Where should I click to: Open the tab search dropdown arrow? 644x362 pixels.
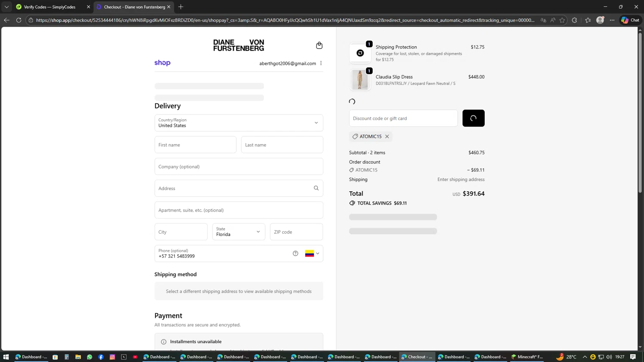(6, 7)
